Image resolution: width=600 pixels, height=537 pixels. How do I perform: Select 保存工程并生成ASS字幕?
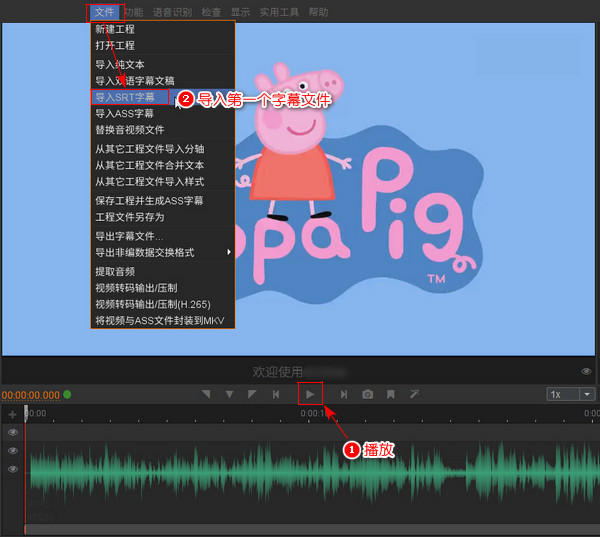coord(163,200)
